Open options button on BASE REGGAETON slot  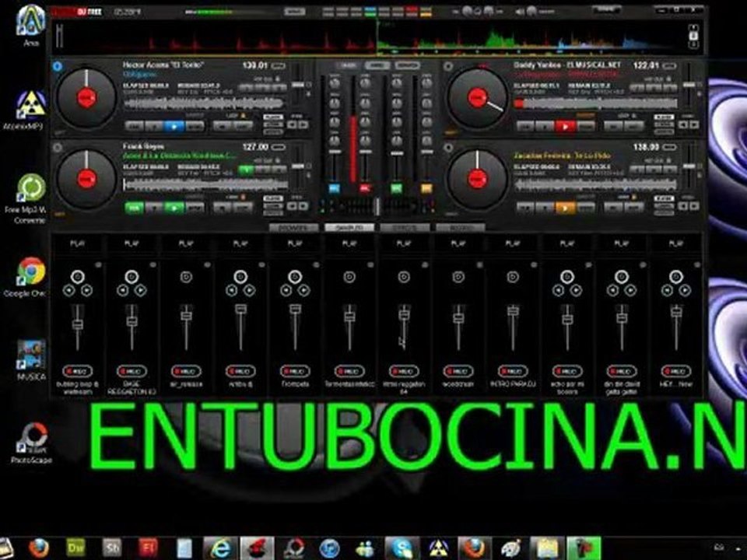pos(153,264)
